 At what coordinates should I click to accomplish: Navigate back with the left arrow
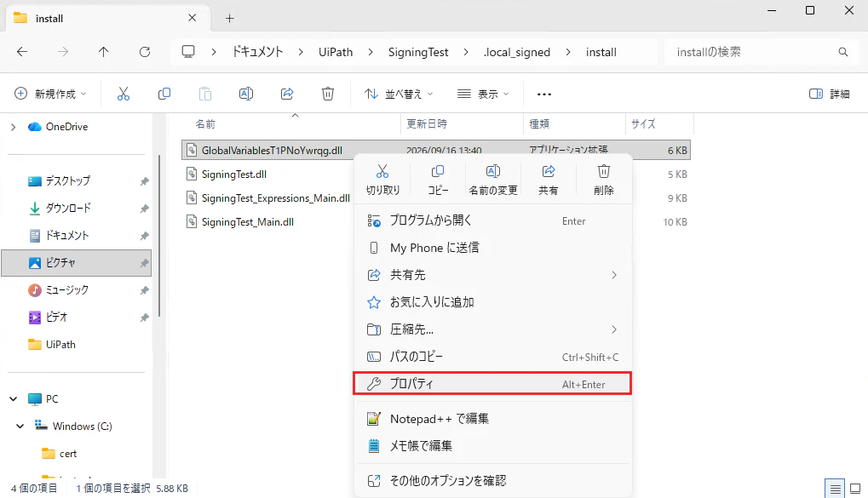(22, 52)
